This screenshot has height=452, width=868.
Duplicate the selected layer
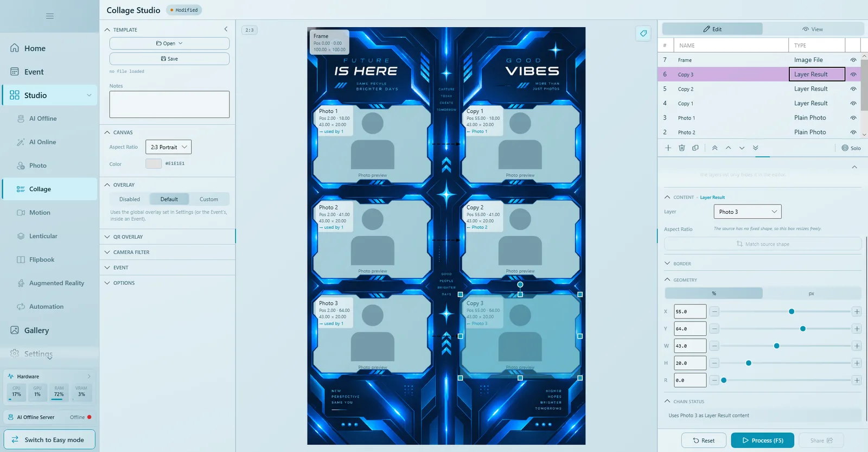point(695,148)
